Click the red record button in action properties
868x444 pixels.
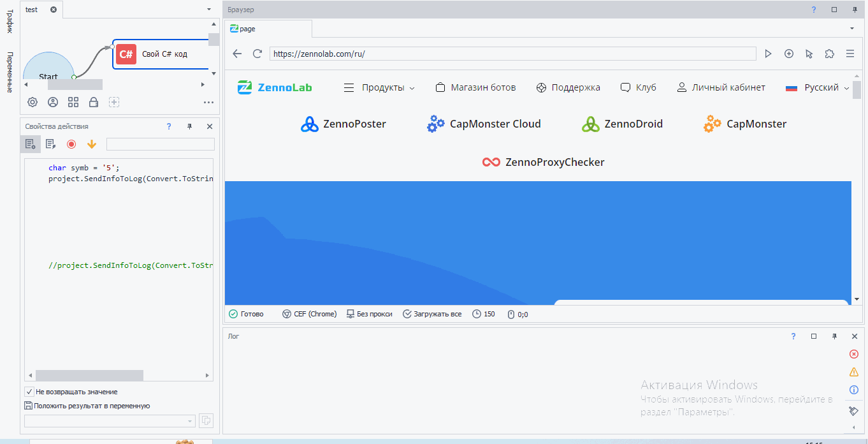click(x=71, y=144)
